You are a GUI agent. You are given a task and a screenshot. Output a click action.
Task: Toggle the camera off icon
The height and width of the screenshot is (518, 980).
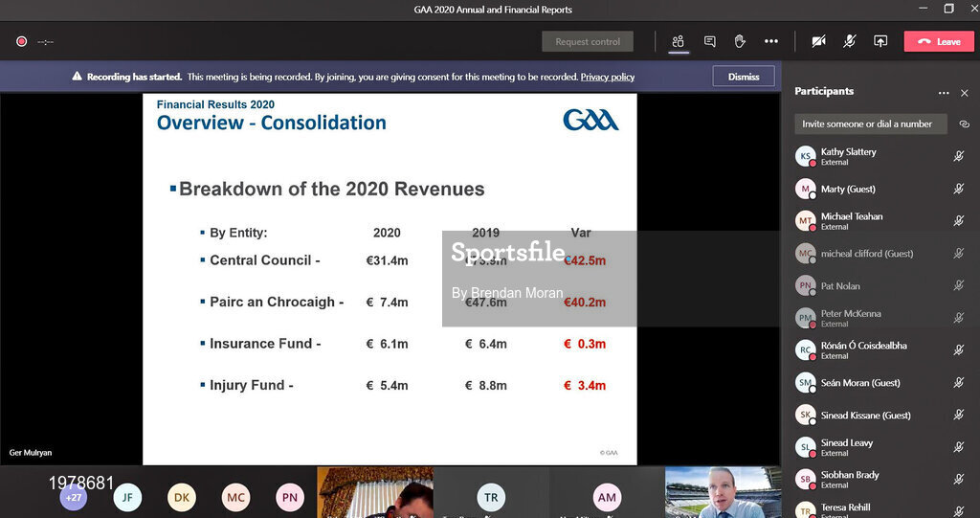point(818,41)
